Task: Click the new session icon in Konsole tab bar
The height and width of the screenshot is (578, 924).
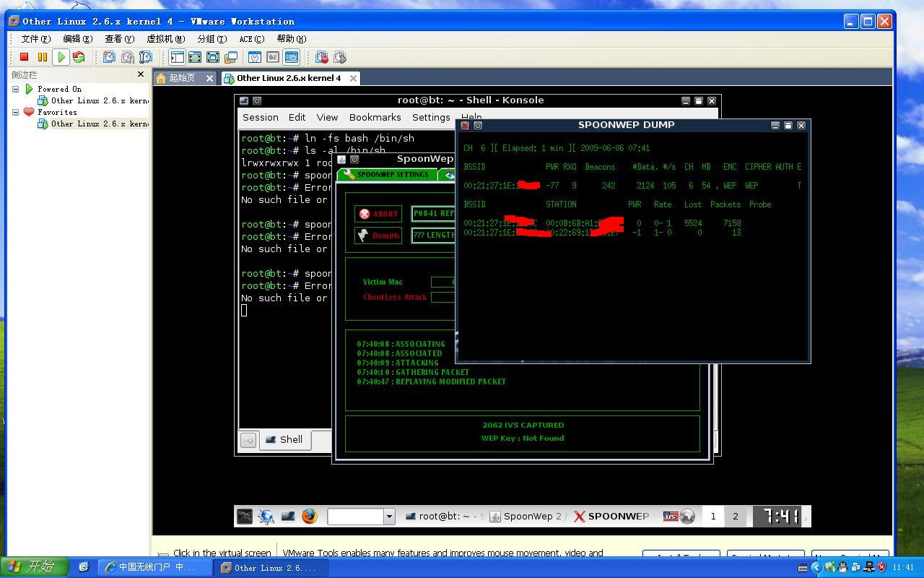Action: (x=248, y=440)
